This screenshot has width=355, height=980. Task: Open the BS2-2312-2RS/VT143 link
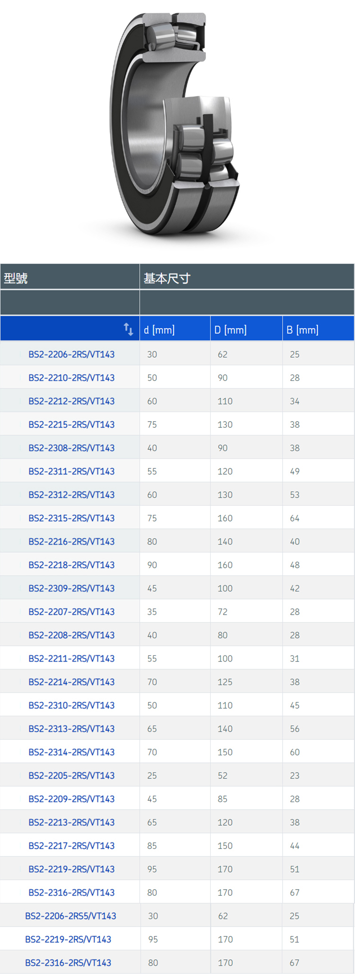(71, 495)
